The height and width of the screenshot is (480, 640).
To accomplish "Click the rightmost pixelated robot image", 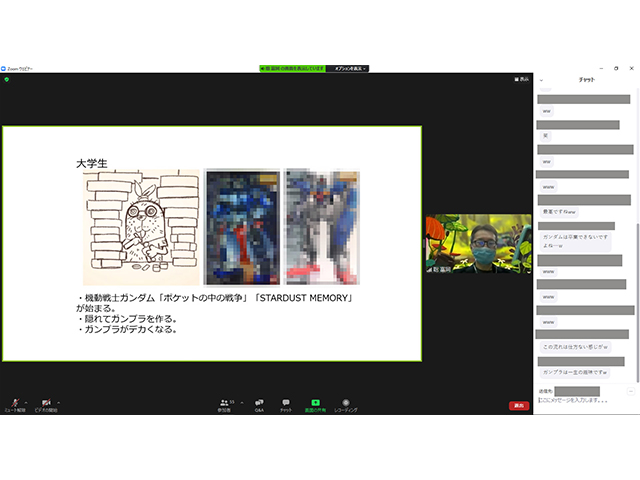I will click(322, 227).
